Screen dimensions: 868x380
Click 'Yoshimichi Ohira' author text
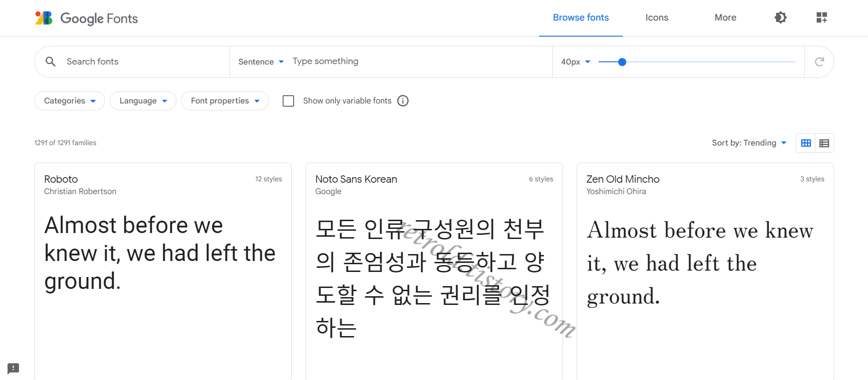(616, 191)
